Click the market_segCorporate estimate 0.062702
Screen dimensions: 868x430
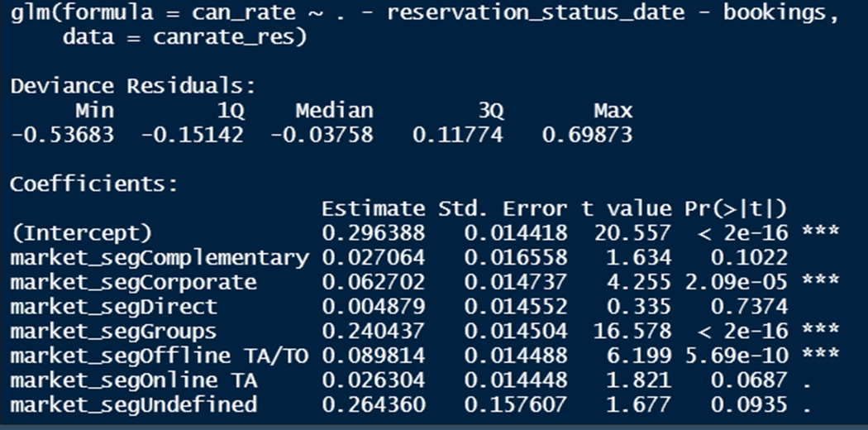point(373,282)
